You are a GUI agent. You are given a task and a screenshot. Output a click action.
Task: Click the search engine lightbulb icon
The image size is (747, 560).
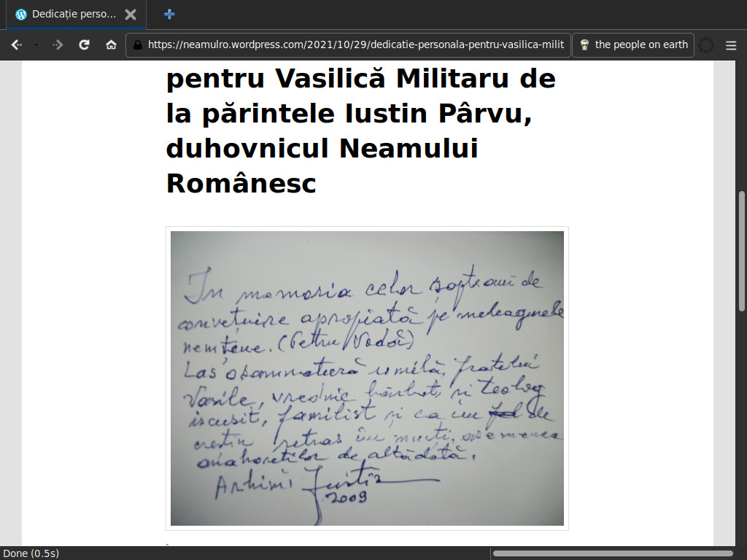[x=584, y=44]
